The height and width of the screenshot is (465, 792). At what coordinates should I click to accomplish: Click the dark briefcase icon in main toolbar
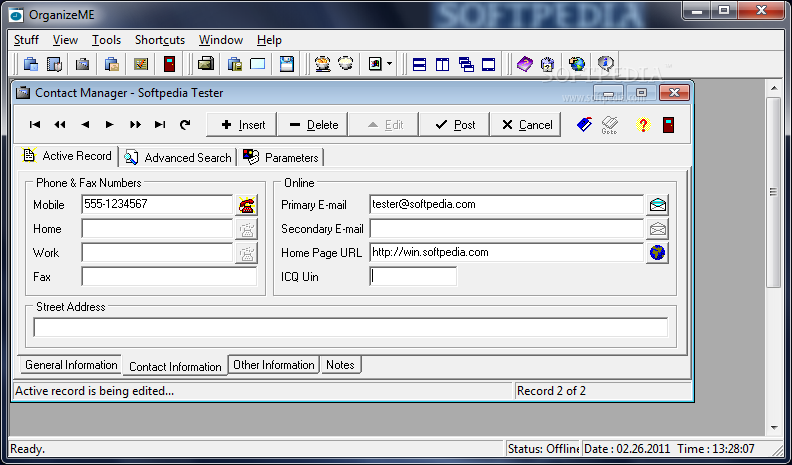[x=82, y=64]
